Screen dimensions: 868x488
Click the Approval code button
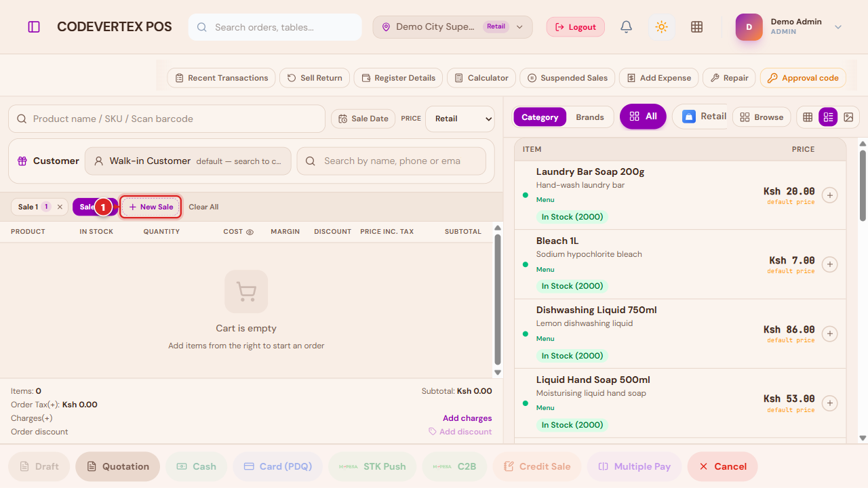tap(803, 78)
